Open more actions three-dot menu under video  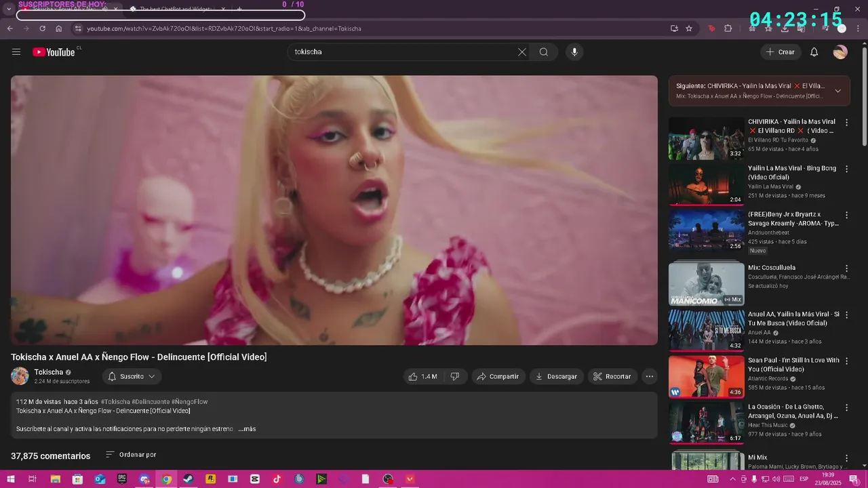coord(650,376)
